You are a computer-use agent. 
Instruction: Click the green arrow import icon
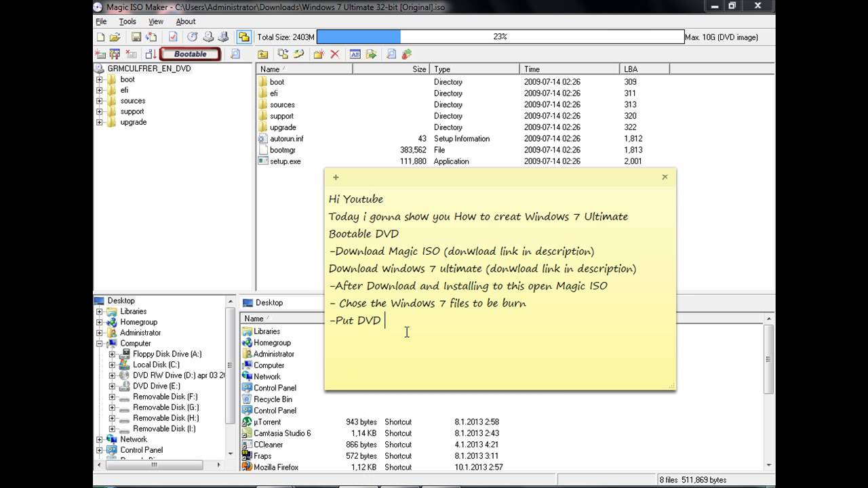(x=298, y=54)
